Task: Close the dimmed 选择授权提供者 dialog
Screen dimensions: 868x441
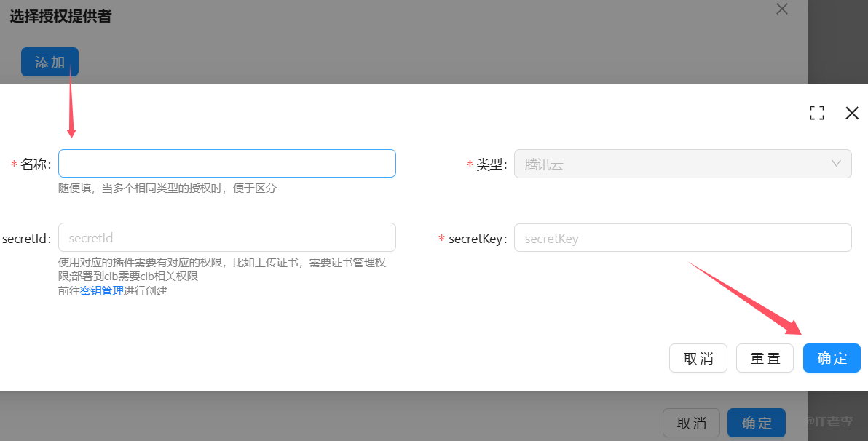Action: coord(782,9)
